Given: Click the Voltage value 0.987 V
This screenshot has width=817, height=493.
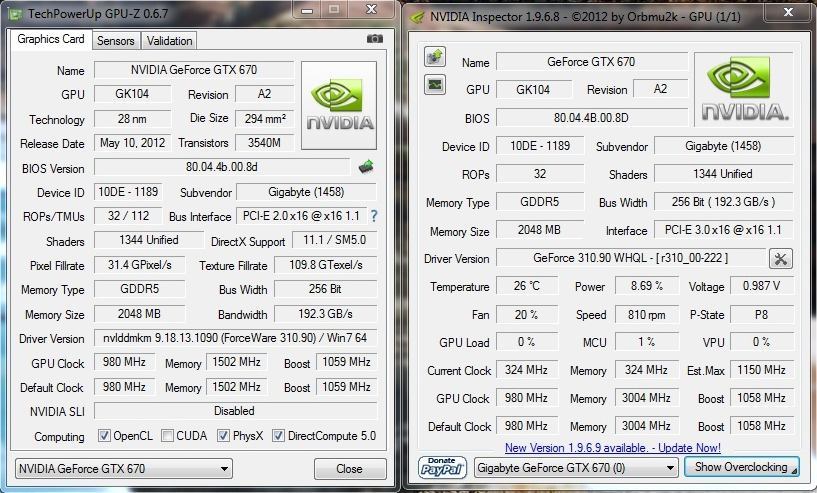Looking at the screenshot, I should (761, 286).
